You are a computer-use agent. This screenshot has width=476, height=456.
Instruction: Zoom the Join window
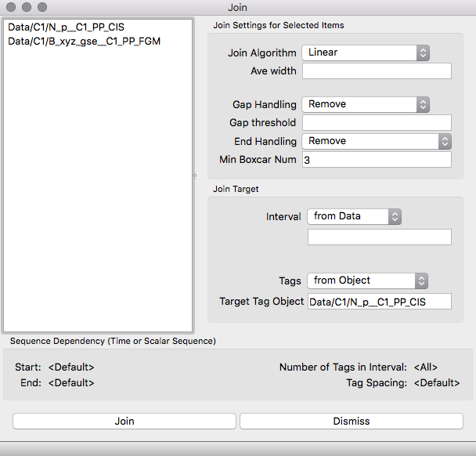pos(42,7)
